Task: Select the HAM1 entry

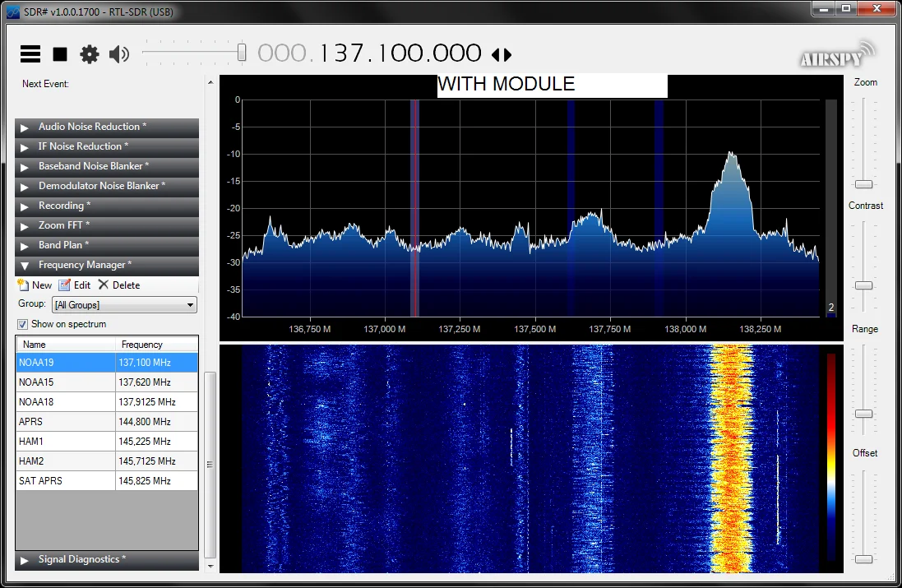Action: [107, 442]
